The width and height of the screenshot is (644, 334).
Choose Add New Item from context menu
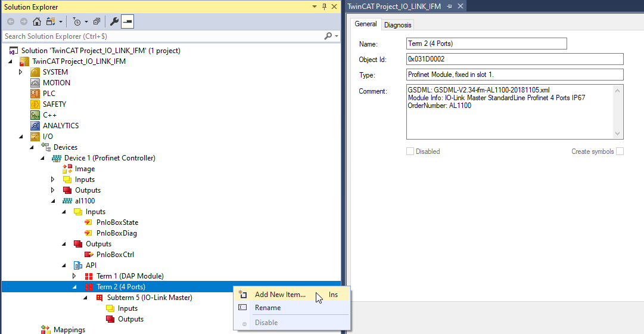click(x=280, y=295)
